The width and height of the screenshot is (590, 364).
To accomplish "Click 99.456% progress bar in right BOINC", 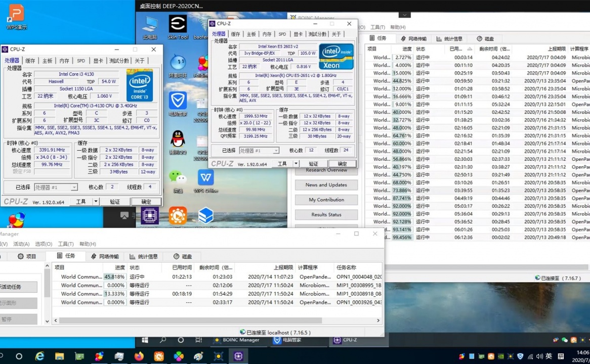I will point(402,237).
